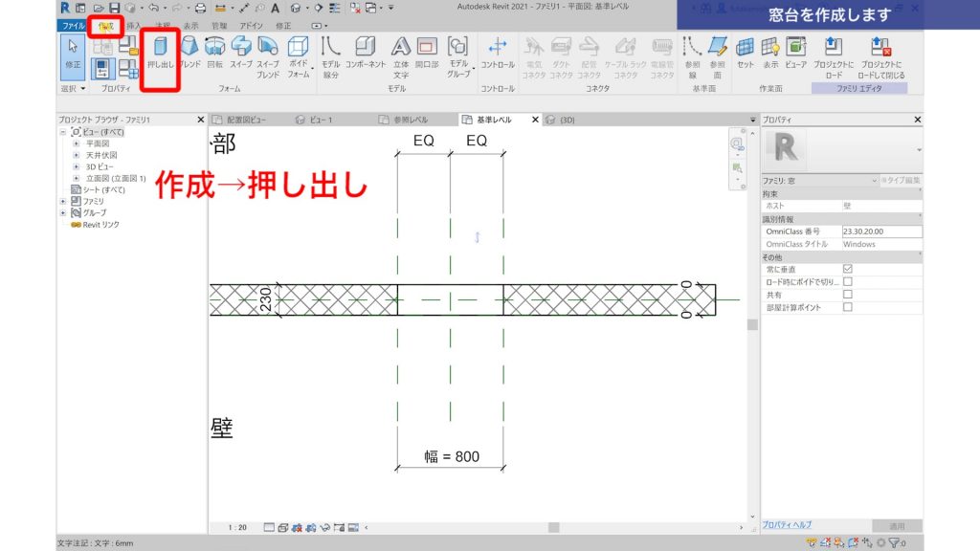Switch to the 配置図ビュー view tab
980x551 pixels.
(x=248, y=119)
